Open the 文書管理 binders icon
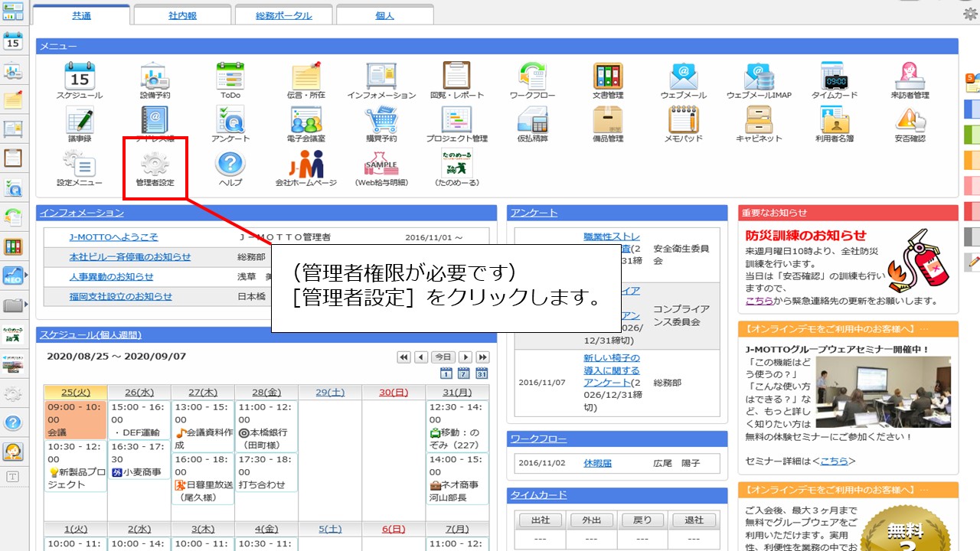Screen dimensions: 980x551 click(x=608, y=76)
